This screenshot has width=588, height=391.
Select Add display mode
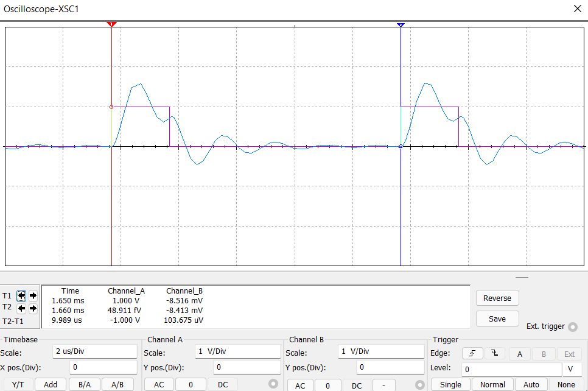(51, 385)
